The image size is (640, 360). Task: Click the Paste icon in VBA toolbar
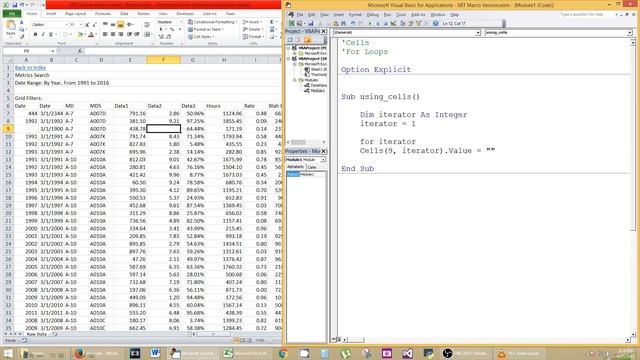coord(336,23)
